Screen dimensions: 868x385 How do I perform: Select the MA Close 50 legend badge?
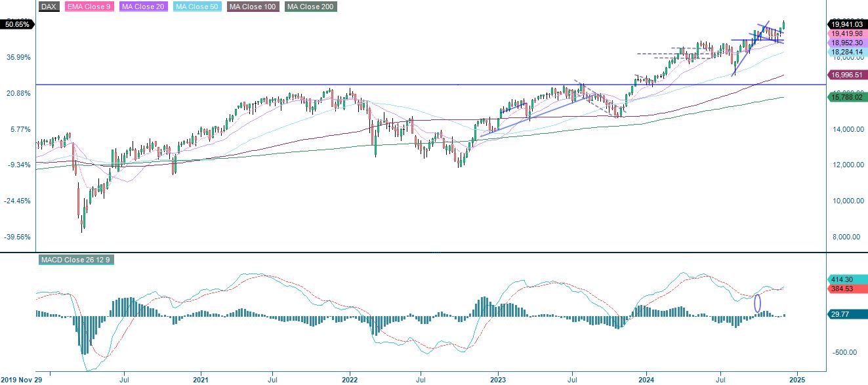[197, 7]
